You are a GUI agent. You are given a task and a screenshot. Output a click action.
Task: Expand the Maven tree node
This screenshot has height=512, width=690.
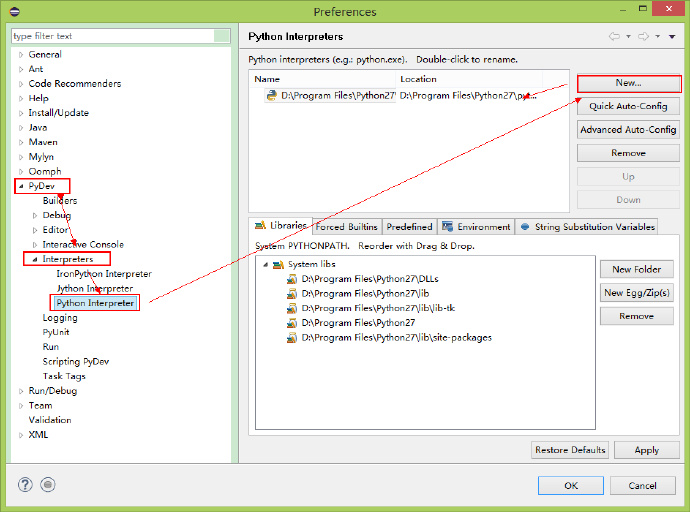point(21,143)
